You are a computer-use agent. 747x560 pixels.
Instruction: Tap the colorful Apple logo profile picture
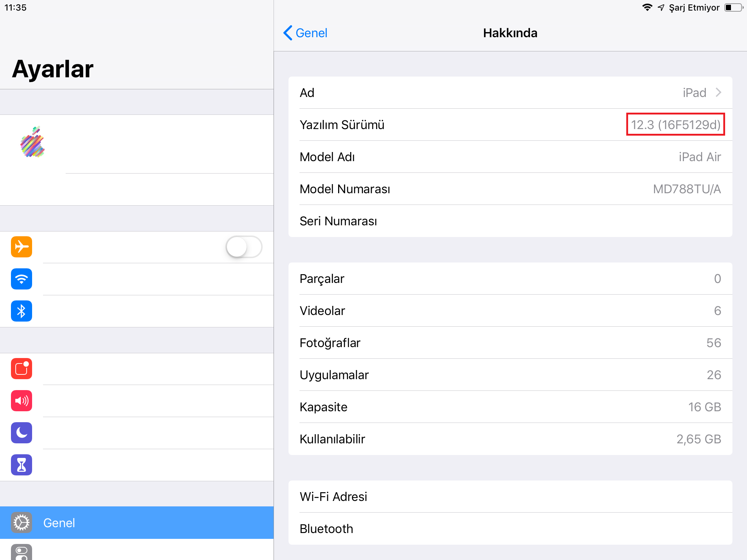point(33,143)
